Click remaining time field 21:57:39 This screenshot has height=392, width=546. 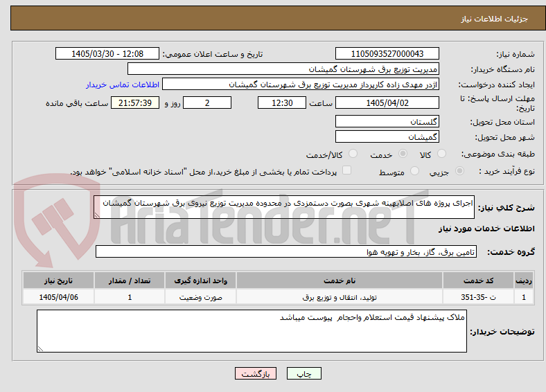135,103
